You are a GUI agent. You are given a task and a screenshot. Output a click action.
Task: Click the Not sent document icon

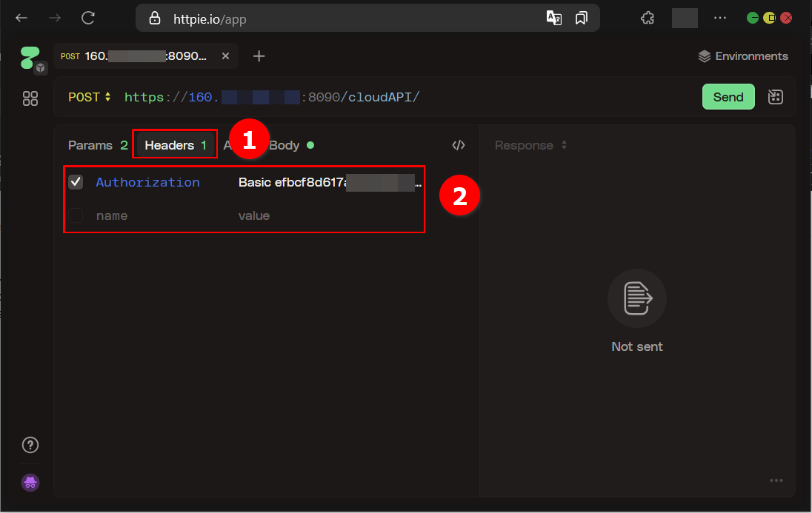[637, 298]
